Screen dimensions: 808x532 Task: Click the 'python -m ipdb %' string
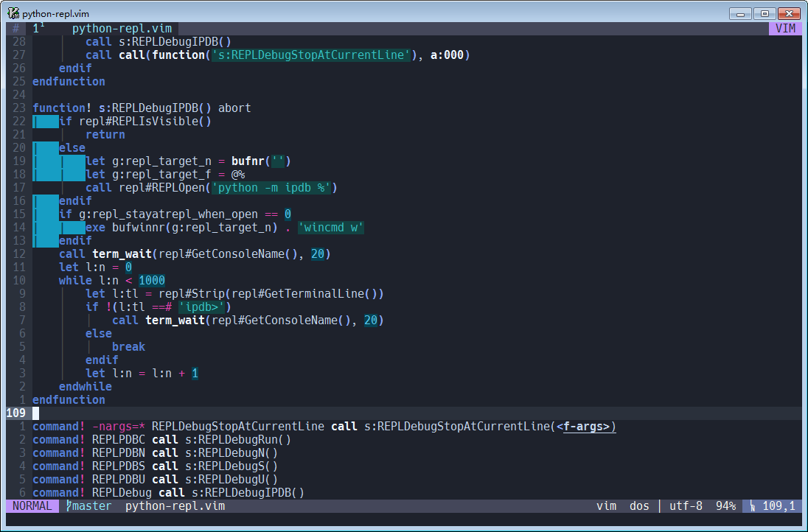(x=271, y=187)
